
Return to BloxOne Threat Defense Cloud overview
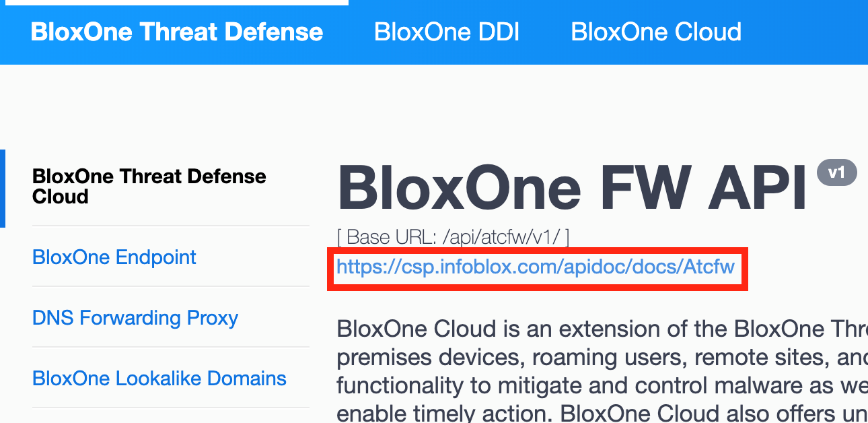pyautogui.click(x=149, y=187)
